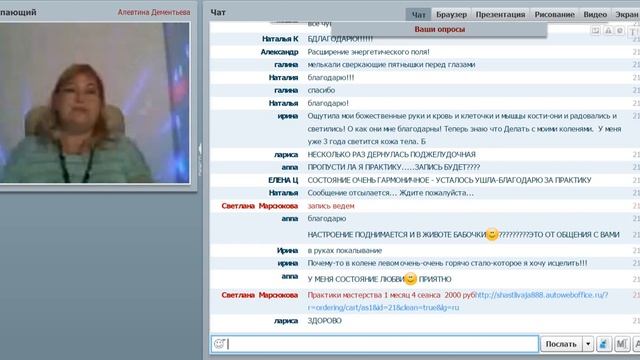The height and width of the screenshot is (360, 640).
Task: Click sender name Светлана Марсюкова beside 'Практики мастерства'
Action: click(x=260, y=295)
